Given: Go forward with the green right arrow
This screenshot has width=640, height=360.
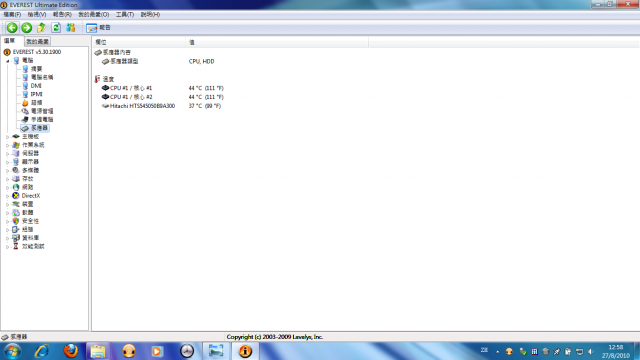Looking at the screenshot, I should click(27, 28).
